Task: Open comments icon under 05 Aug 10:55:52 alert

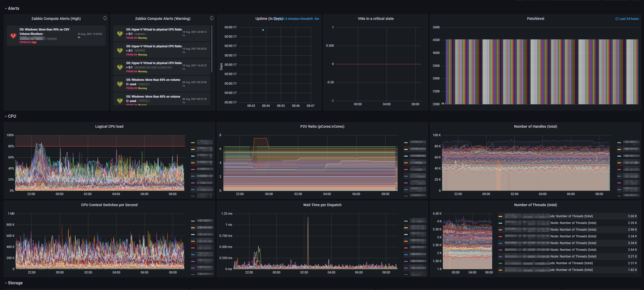Action: tap(79, 37)
